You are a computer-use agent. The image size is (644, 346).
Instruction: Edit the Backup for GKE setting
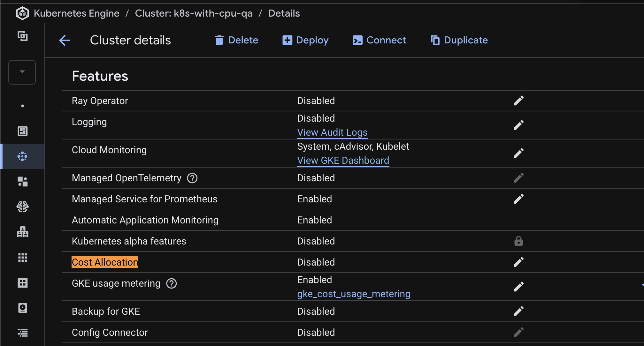pos(518,311)
